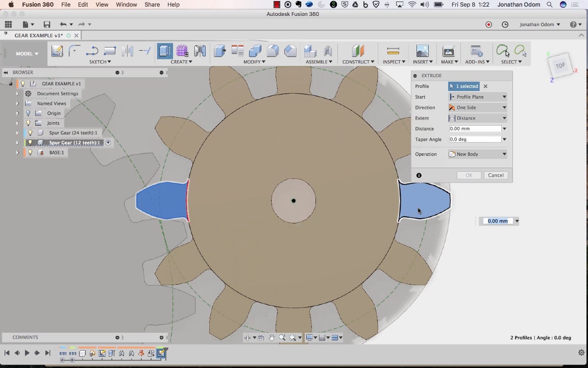Click the Press Pull tool icon

point(220,51)
